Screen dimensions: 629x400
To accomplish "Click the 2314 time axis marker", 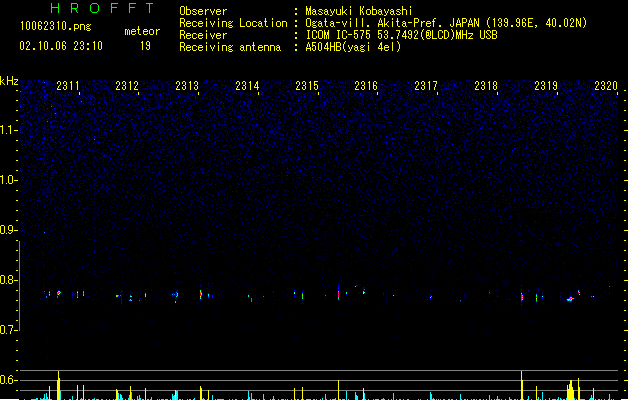I will pos(247,86).
